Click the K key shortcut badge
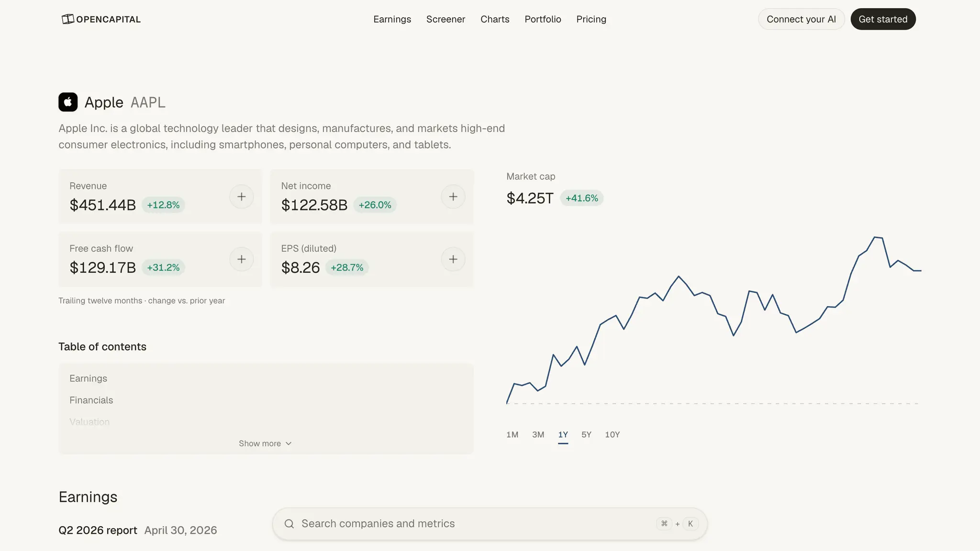 click(x=690, y=524)
